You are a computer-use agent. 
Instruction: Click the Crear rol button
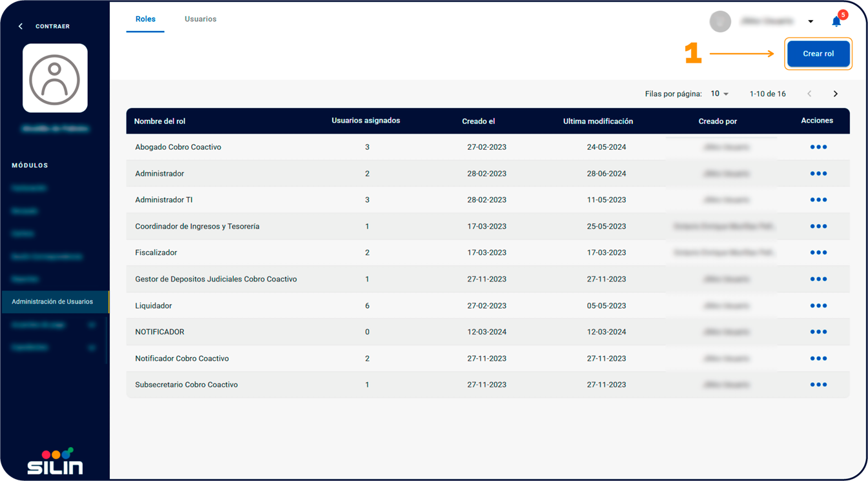coord(818,54)
